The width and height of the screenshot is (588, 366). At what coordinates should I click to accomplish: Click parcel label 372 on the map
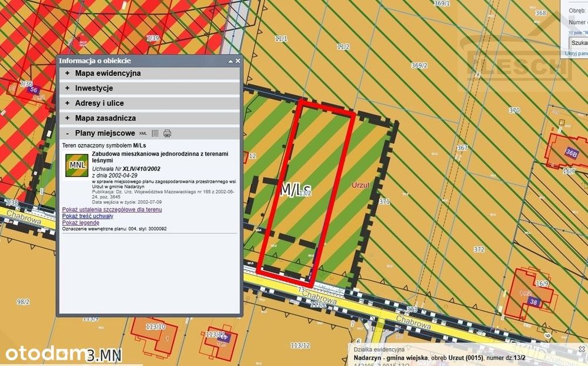tap(479, 249)
